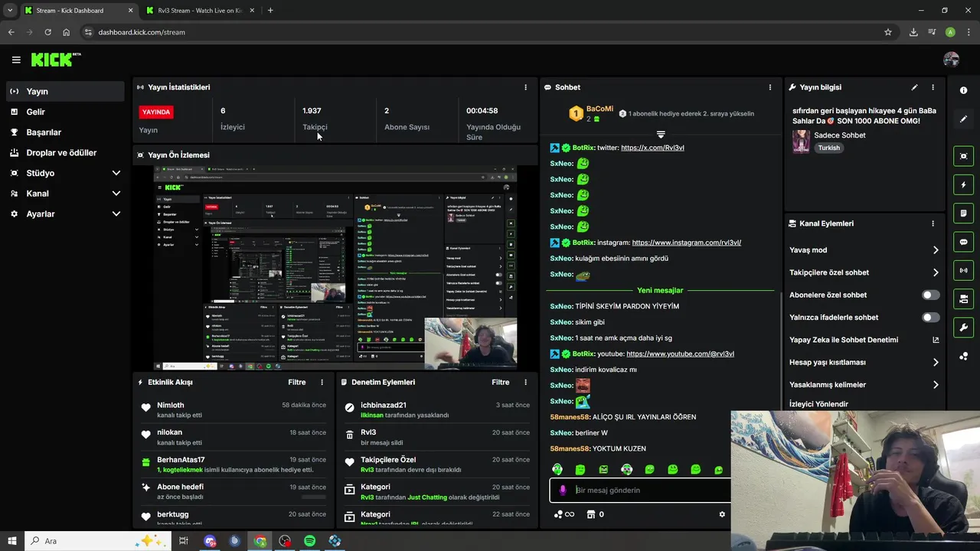Viewport: 980px width, 551px height.
Task: Open BotRix instagram link in chat
Action: [687, 243]
